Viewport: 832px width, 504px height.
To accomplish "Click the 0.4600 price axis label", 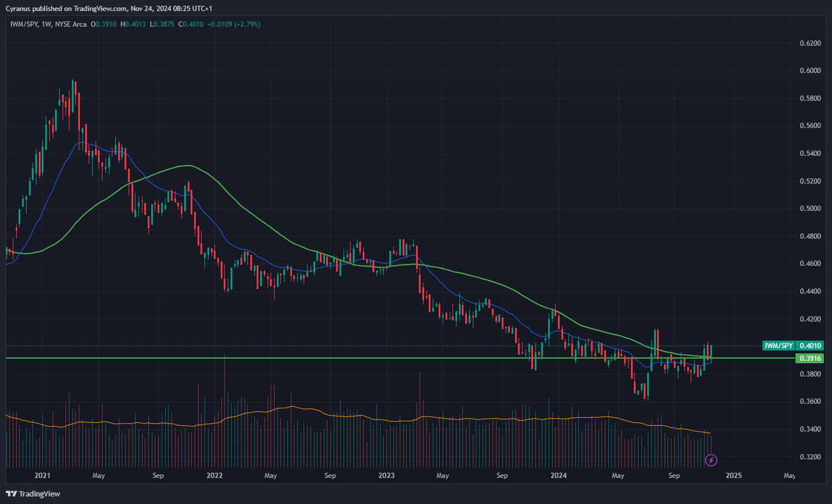I will [x=810, y=264].
